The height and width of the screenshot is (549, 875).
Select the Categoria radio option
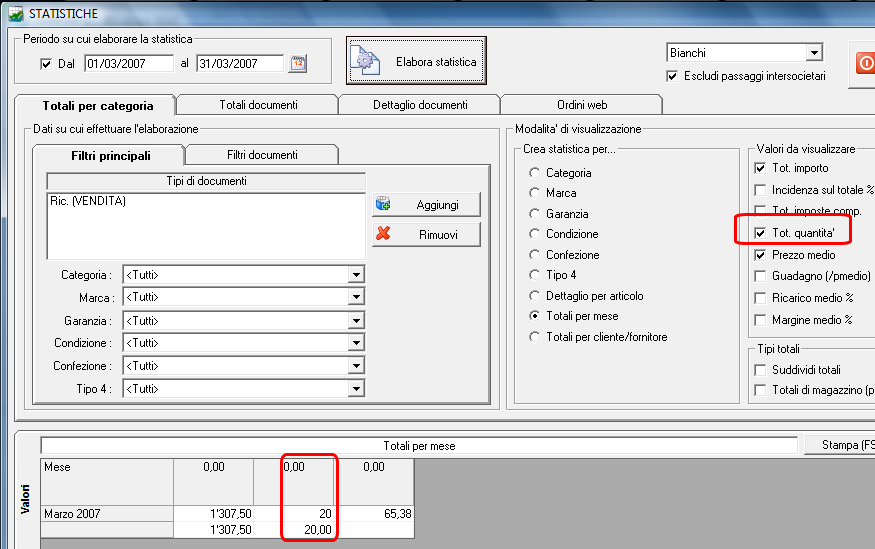535,173
